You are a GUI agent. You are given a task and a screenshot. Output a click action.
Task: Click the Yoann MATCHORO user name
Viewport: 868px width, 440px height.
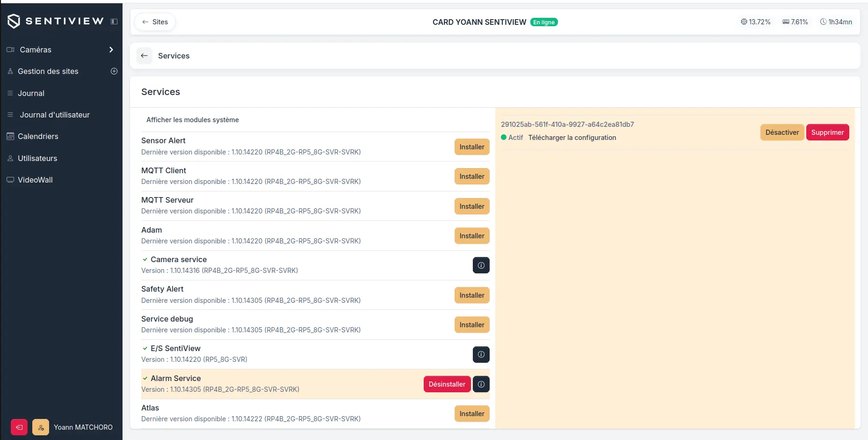83,427
